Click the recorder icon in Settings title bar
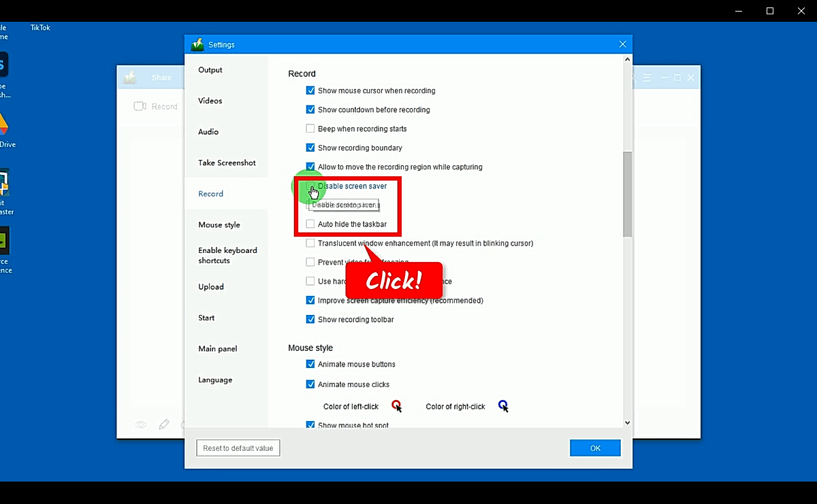The width and height of the screenshot is (817, 504). [x=197, y=44]
